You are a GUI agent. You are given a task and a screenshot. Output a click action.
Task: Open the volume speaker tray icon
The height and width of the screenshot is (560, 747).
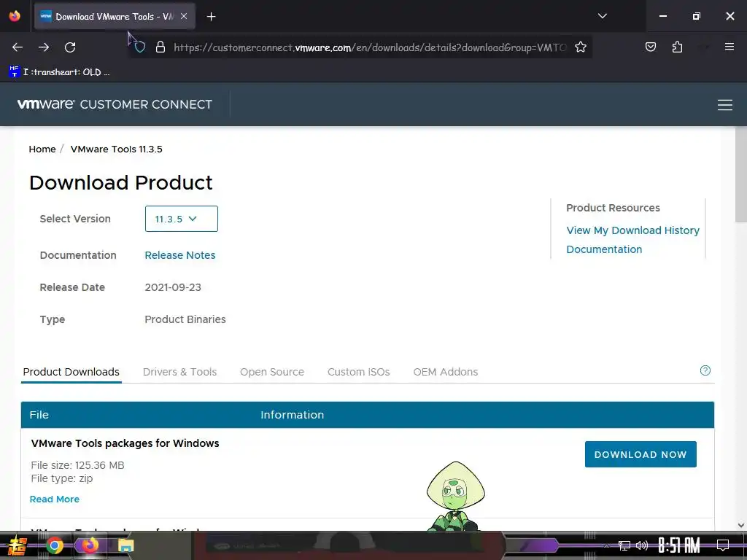[x=642, y=545]
